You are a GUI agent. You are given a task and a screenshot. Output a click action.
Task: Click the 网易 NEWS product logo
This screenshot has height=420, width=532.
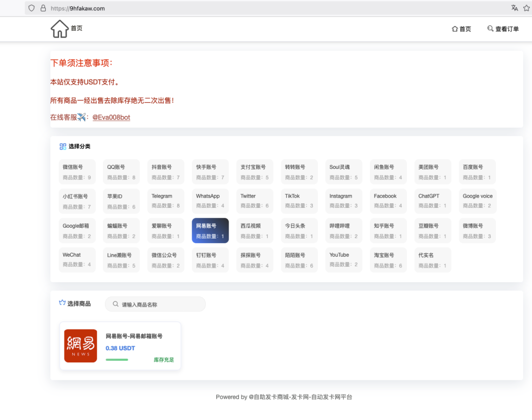click(x=81, y=346)
